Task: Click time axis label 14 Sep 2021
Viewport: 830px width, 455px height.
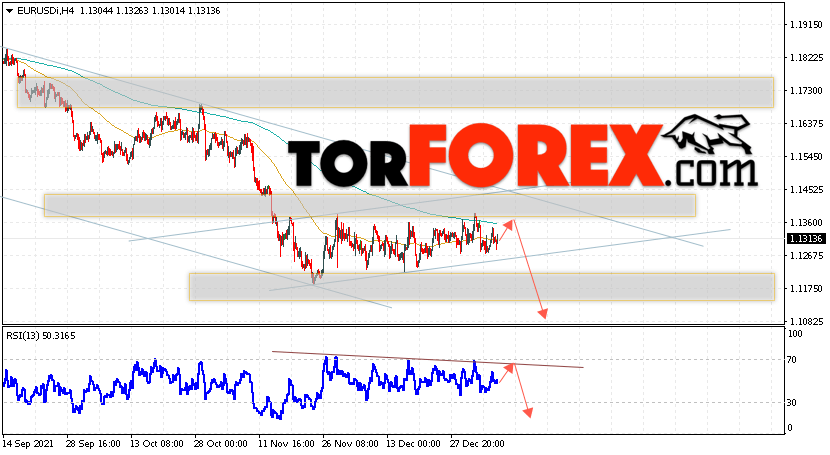Action: coord(28,443)
